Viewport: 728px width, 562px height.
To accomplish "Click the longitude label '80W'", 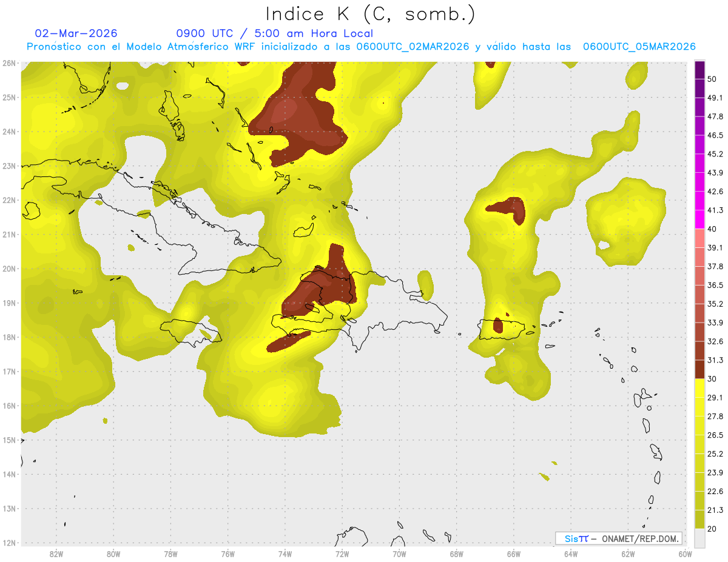I will point(113,554).
